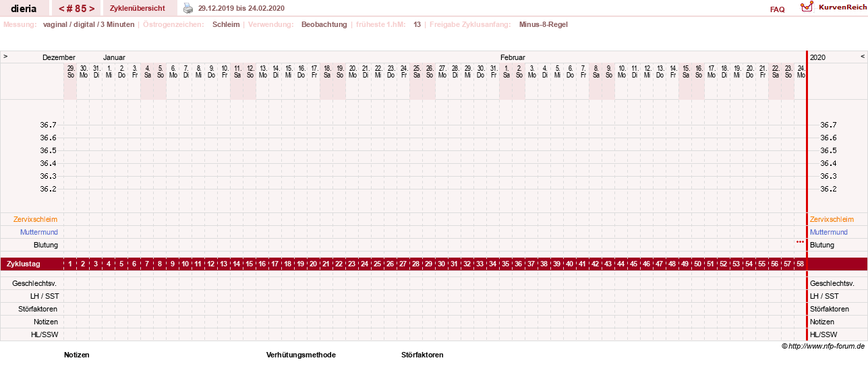Click the '2020' year label
The image size is (868, 381).
click(818, 57)
